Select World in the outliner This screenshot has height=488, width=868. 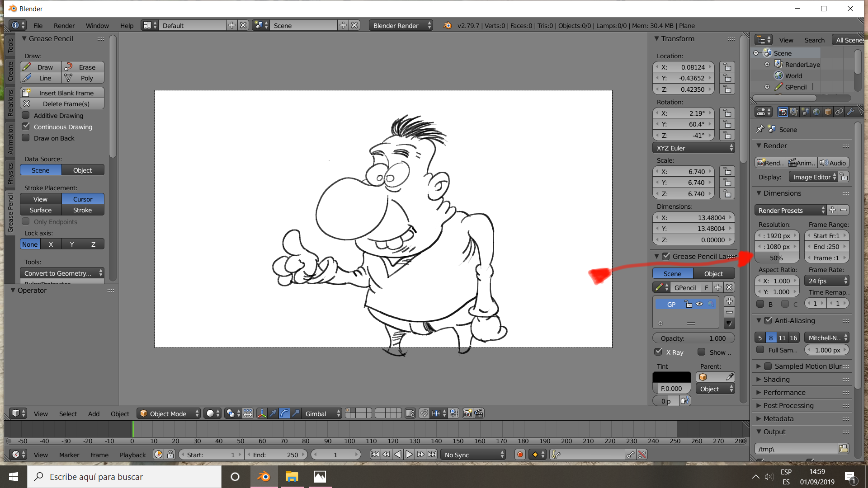(x=793, y=75)
